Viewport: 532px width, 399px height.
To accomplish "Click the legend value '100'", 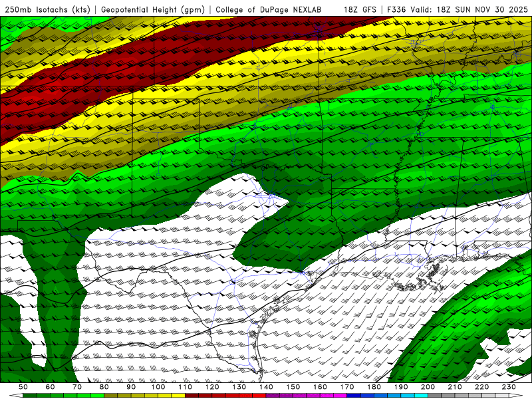I will [x=158, y=387].
